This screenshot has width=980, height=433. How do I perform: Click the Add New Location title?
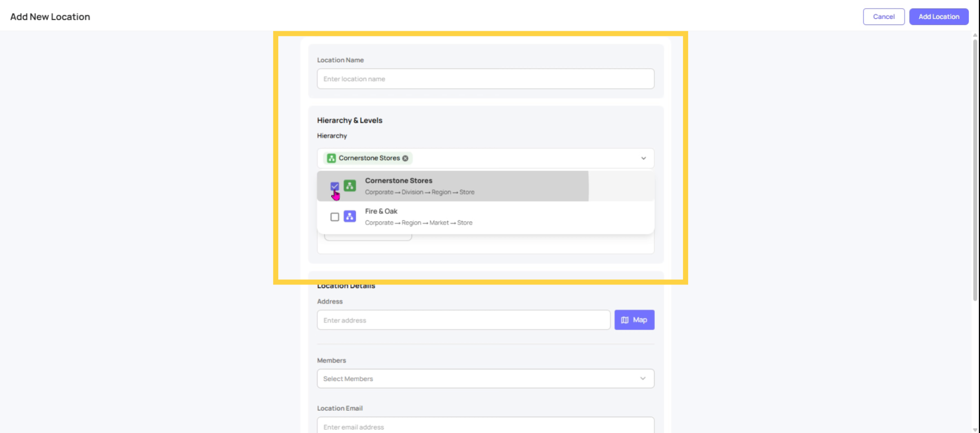coord(50,17)
